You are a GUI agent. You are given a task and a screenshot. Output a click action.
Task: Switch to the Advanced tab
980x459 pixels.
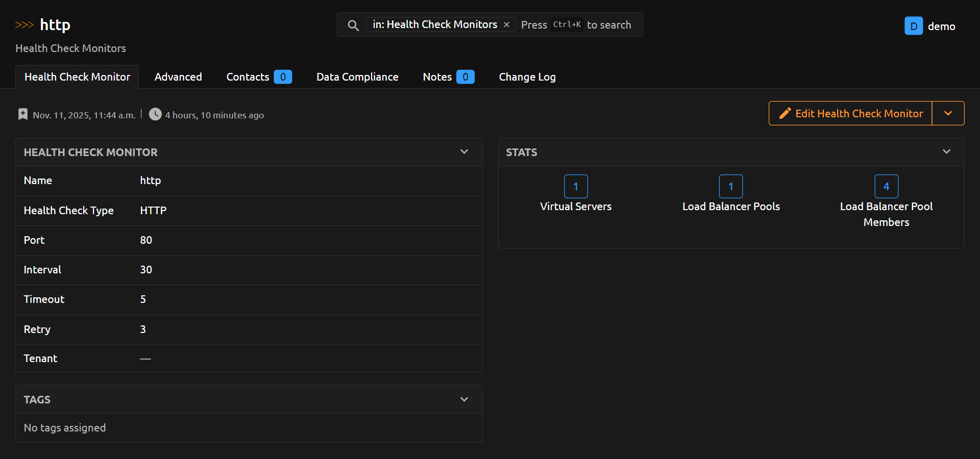pos(178,77)
